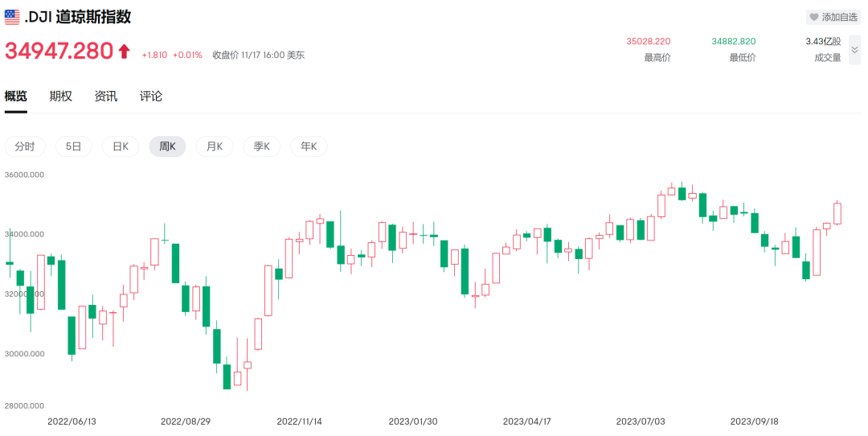Click the high price 35028.220
868x436 pixels.
tap(649, 42)
